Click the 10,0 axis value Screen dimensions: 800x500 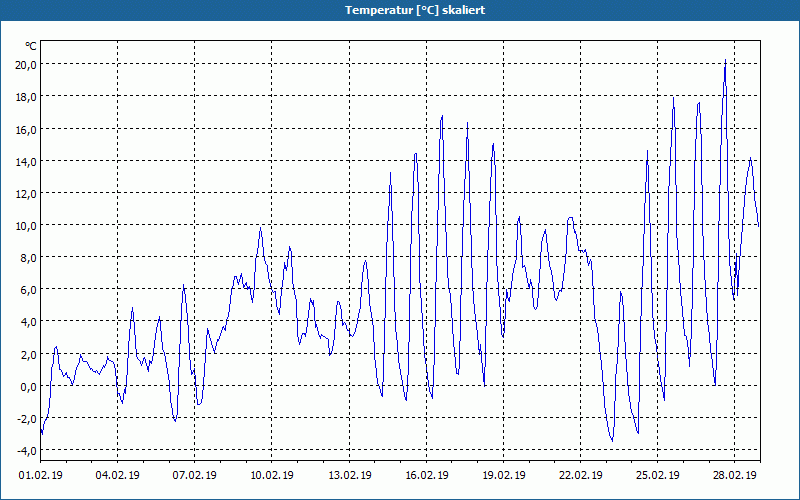26,226
